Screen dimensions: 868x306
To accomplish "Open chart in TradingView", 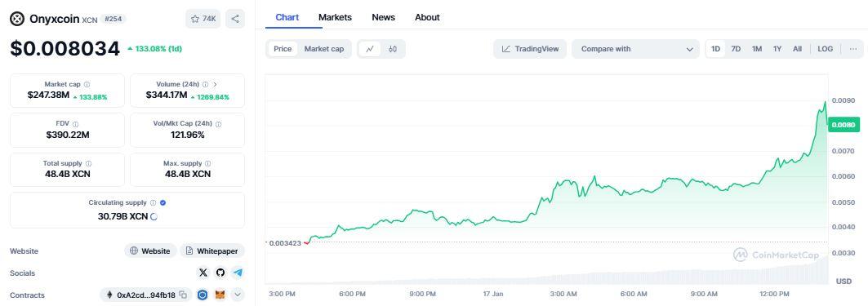I will pyautogui.click(x=530, y=49).
